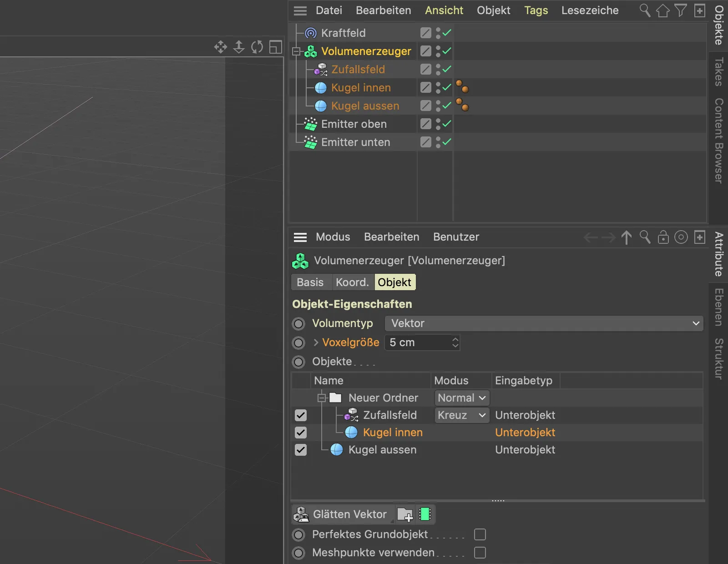Click the Name column header
728x564 pixels.
[x=370, y=381]
